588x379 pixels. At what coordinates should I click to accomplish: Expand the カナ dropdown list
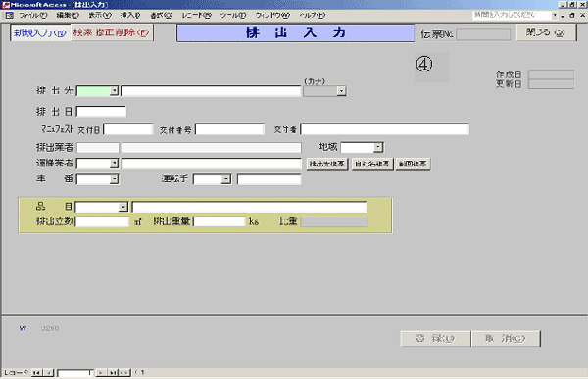click(341, 91)
